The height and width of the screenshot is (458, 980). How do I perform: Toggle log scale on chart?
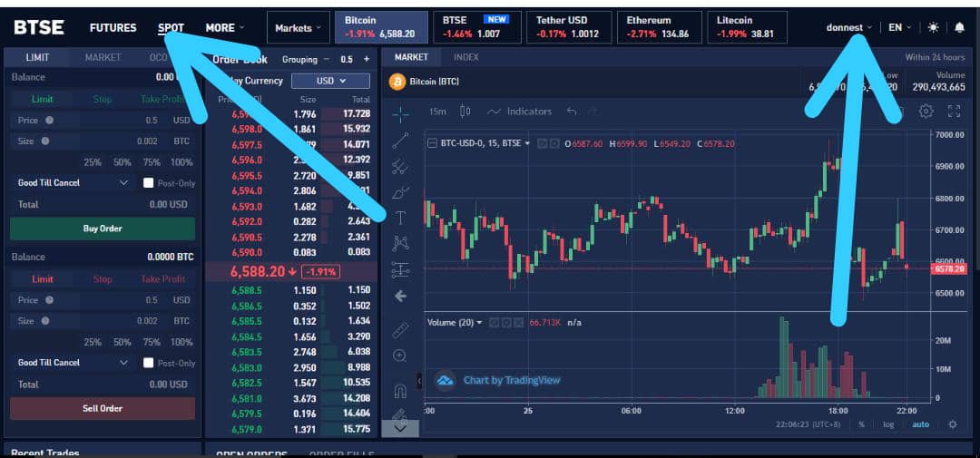888,424
